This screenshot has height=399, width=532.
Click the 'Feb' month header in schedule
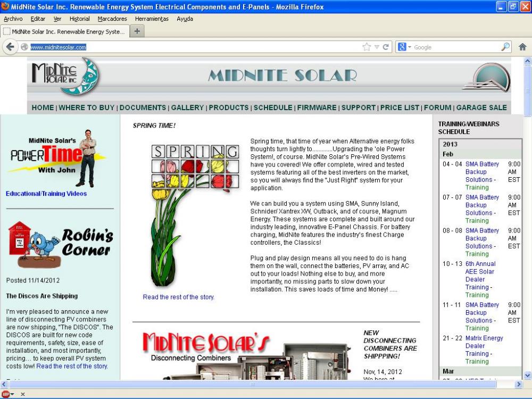[448, 154]
